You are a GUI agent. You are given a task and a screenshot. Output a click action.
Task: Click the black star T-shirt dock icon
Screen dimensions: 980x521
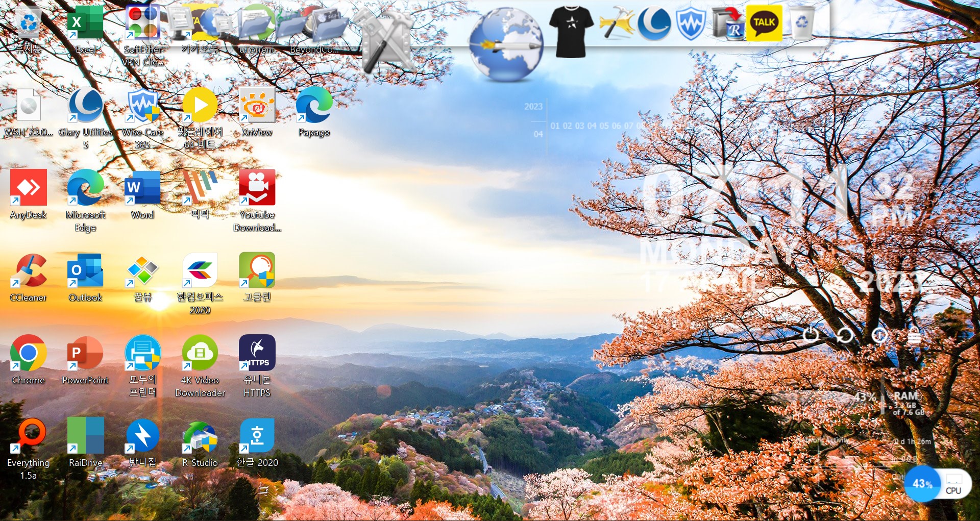point(572,31)
